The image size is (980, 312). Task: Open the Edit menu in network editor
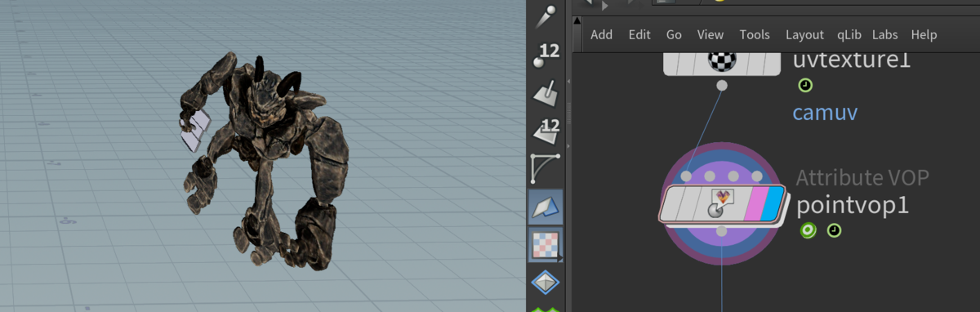click(639, 34)
